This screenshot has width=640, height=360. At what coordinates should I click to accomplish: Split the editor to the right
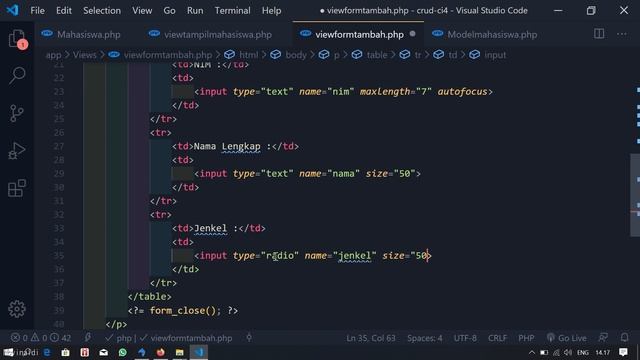599,34
